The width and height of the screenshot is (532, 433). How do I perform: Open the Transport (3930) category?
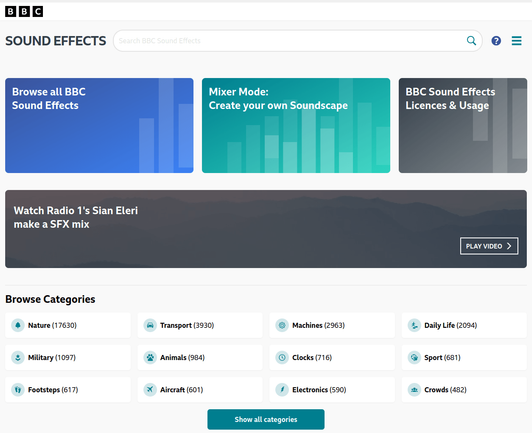200,325
